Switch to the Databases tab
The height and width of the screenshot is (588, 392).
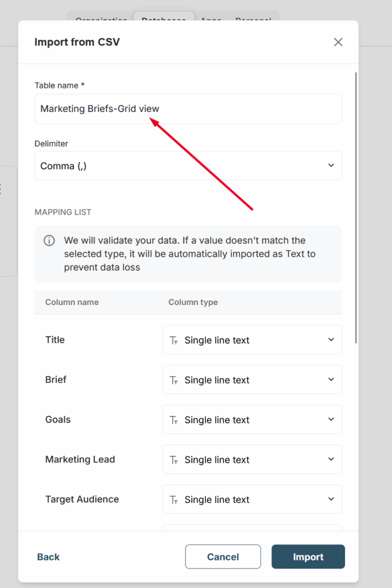click(x=164, y=18)
